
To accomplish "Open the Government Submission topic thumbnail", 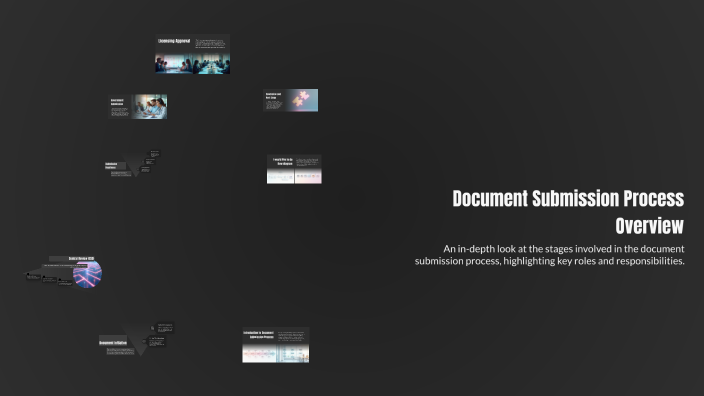I will pyautogui.click(x=138, y=106).
